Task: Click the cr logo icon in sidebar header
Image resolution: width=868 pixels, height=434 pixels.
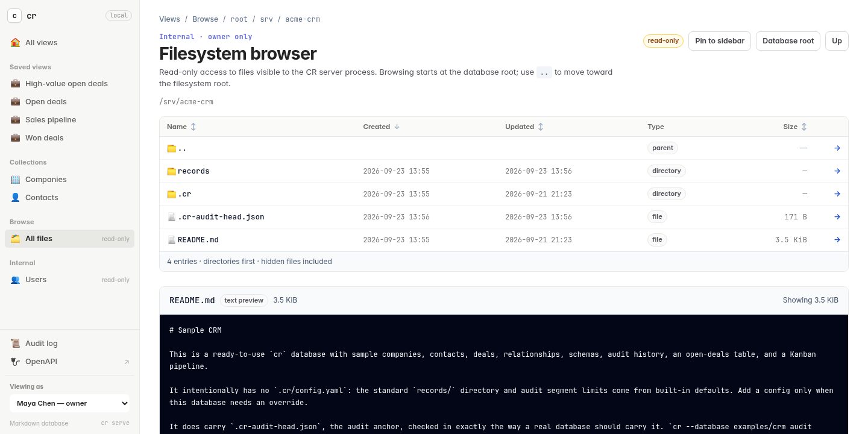Action: coord(14,16)
